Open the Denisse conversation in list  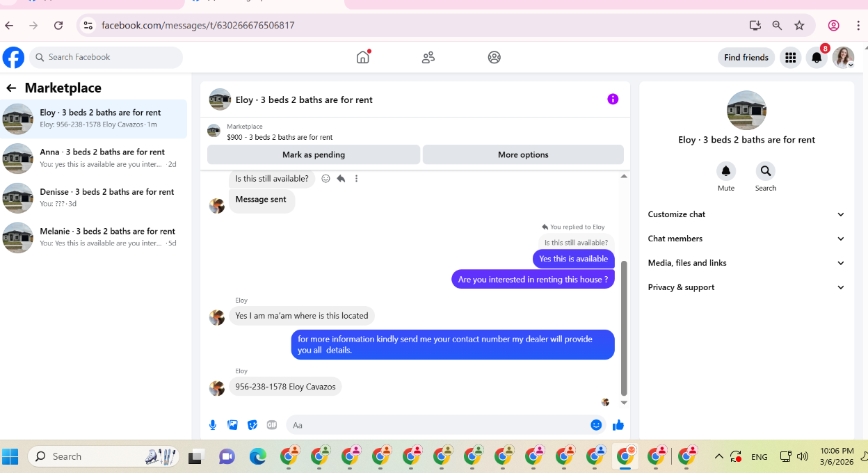(x=94, y=198)
